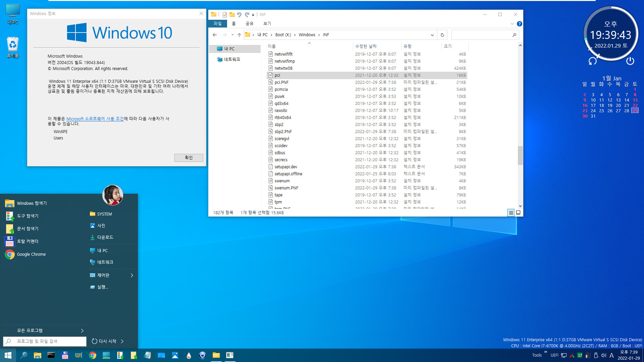Click the green 17 tray icon
Image resolution: width=644 pixels, height=362 pixels.
point(580,355)
